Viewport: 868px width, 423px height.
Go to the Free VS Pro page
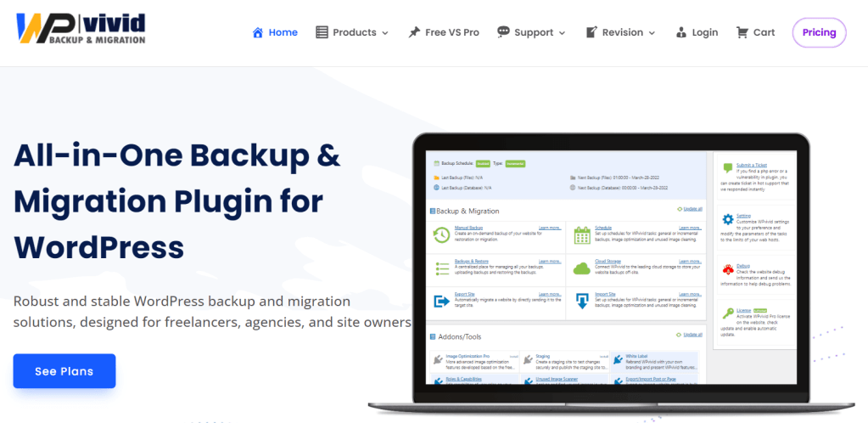point(451,33)
